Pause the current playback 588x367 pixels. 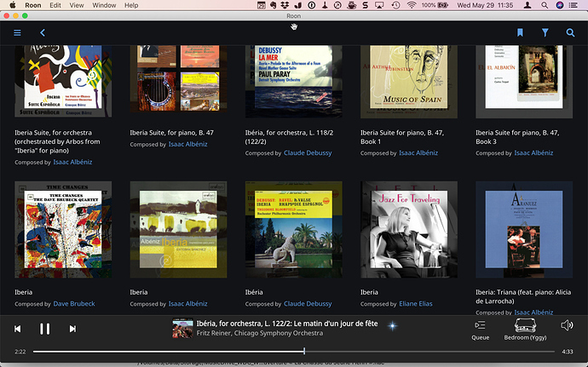[44, 329]
